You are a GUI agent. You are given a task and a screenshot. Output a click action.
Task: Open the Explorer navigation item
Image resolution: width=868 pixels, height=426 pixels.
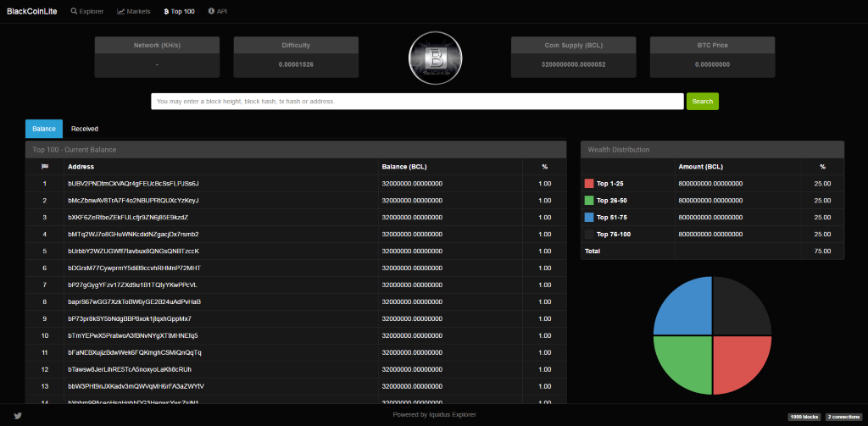(87, 11)
